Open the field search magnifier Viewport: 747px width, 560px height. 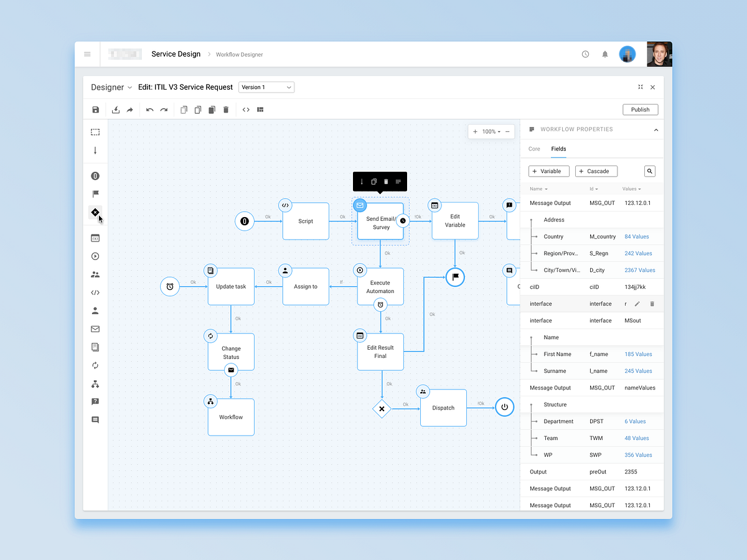coord(649,170)
